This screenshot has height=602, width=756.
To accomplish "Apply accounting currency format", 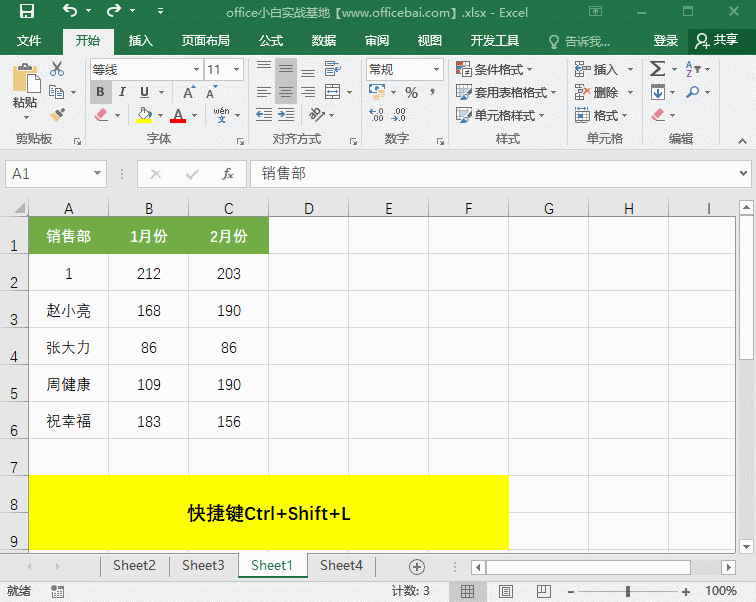I will (377, 91).
